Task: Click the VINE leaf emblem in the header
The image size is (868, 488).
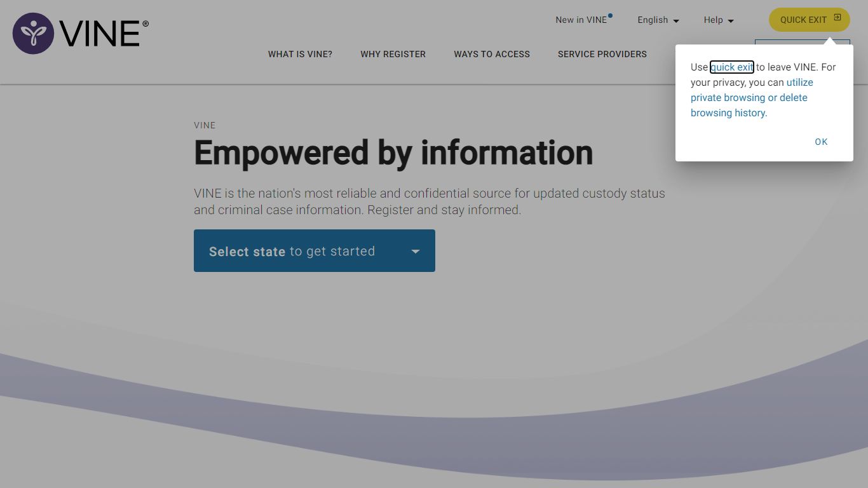Action: click(32, 32)
